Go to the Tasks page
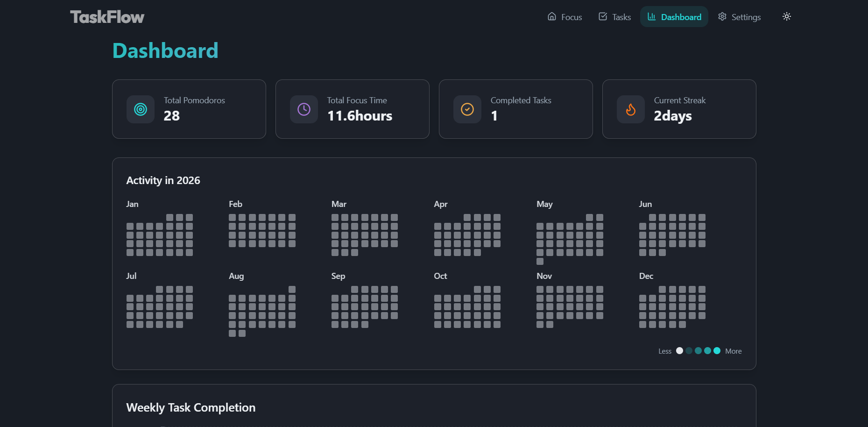The image size is (868, 427). (x=614, y=17)
